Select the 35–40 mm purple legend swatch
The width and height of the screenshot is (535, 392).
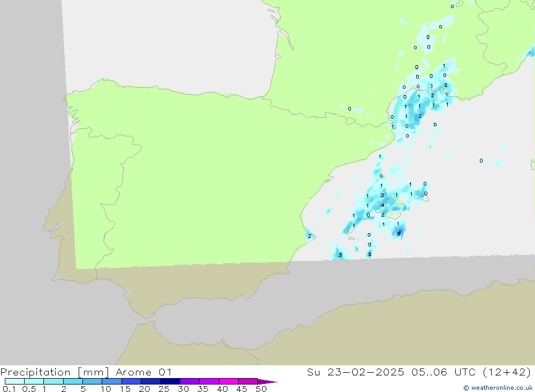pyautogui.click(x=209, y=381)
